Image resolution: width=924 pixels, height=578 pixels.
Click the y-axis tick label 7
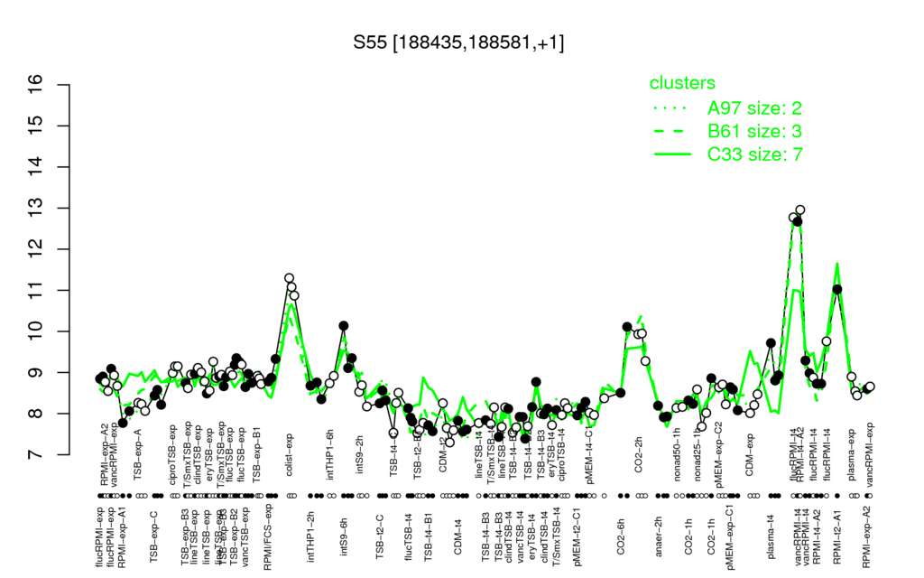point(36,455)
